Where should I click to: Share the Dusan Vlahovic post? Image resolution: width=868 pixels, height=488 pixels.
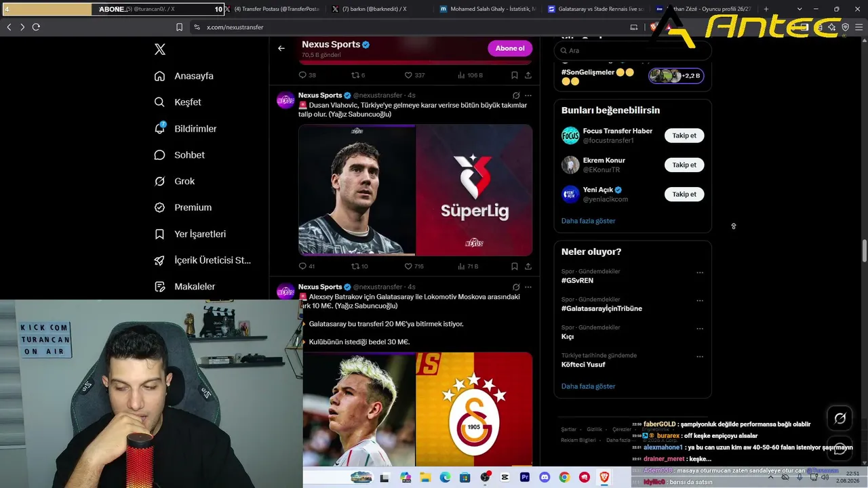(528, 266)
